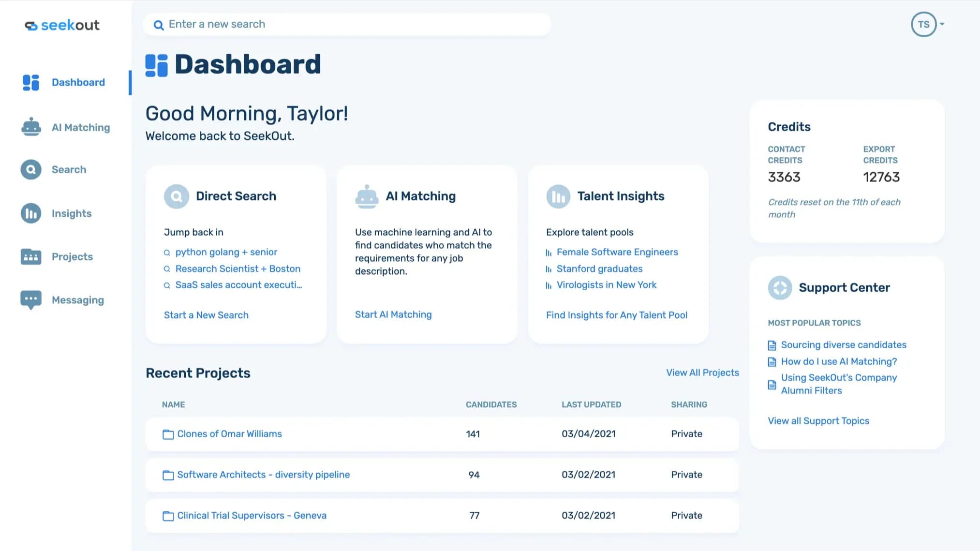Open Virologists in New York talent pool
This screenshot has height=551, width=980.
[606, 285]
